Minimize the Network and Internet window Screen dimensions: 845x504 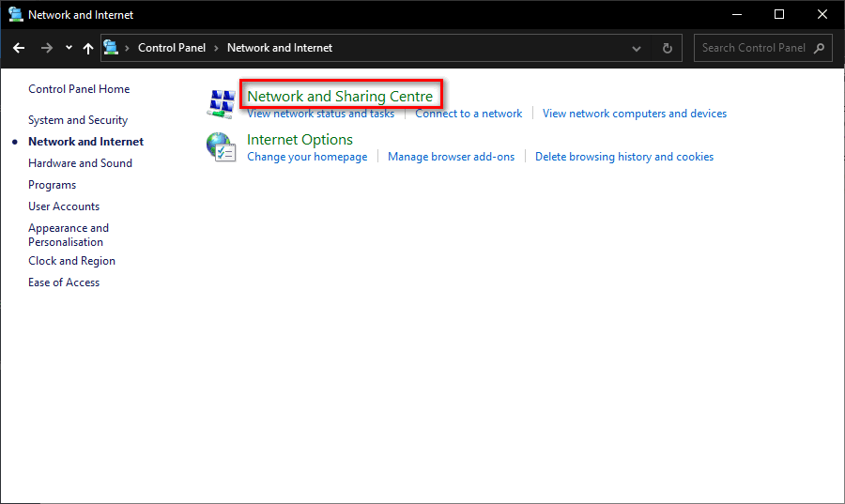coord(737,14)
